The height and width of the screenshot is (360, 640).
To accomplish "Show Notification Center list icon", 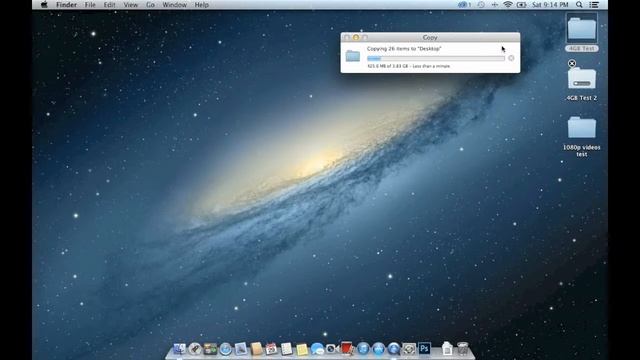I will click(594, 5).
